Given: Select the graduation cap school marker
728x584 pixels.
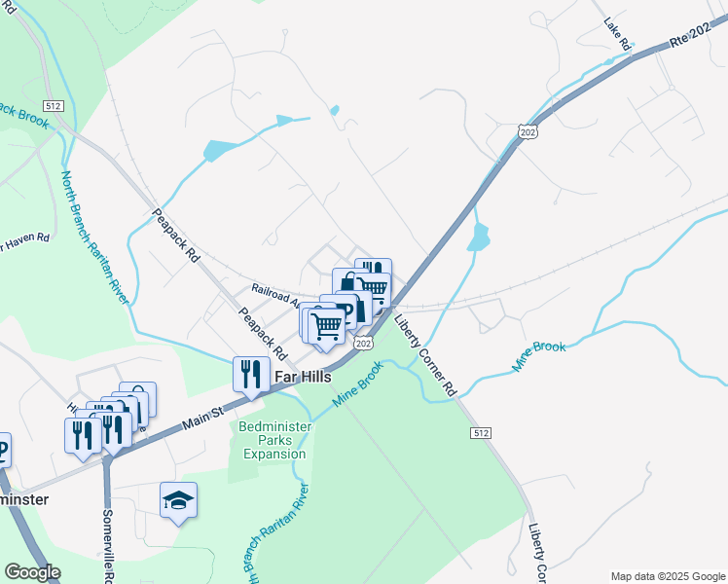Looking at the screenshot, I should [178, 501].
